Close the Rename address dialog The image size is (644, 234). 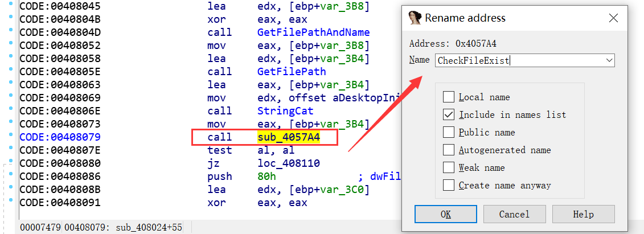pos(613,18)
